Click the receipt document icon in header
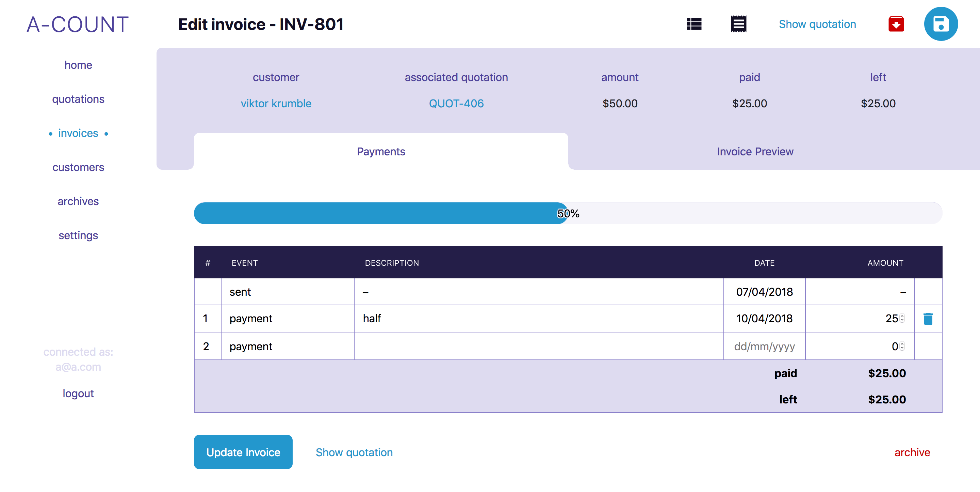The image size is (980, 492). click(x=738, y=24)
